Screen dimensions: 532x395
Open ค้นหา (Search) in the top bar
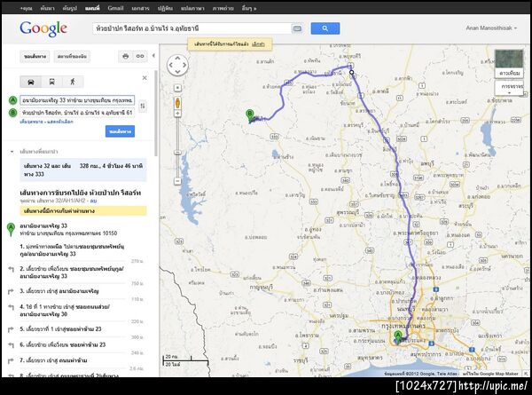[x=47, y=8]
